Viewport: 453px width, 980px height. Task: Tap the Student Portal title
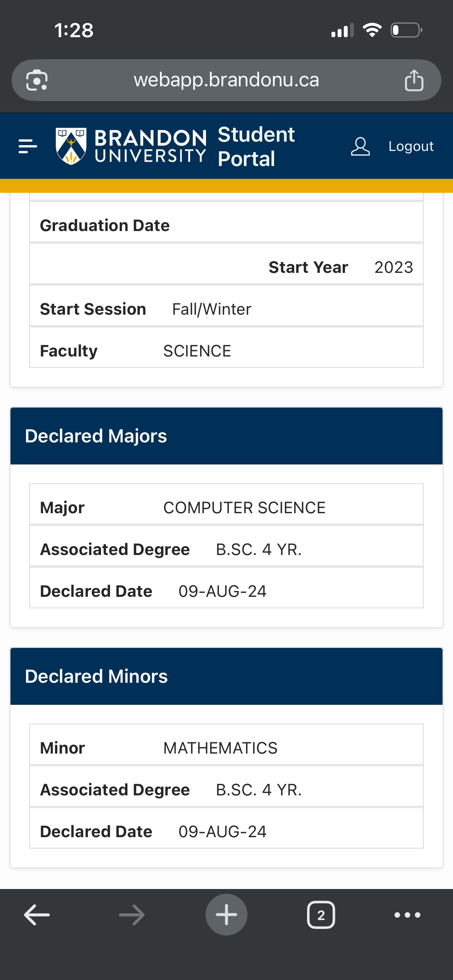click(256, 146)
